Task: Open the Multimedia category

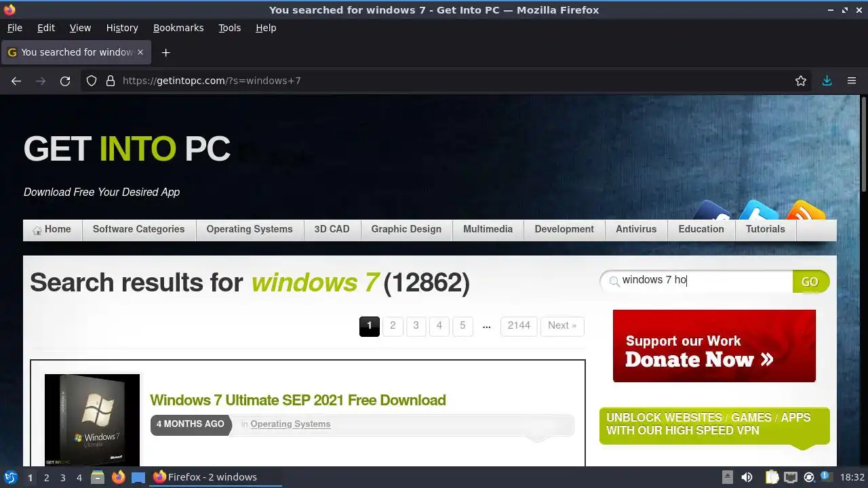Action: click(x=488, y=230)
